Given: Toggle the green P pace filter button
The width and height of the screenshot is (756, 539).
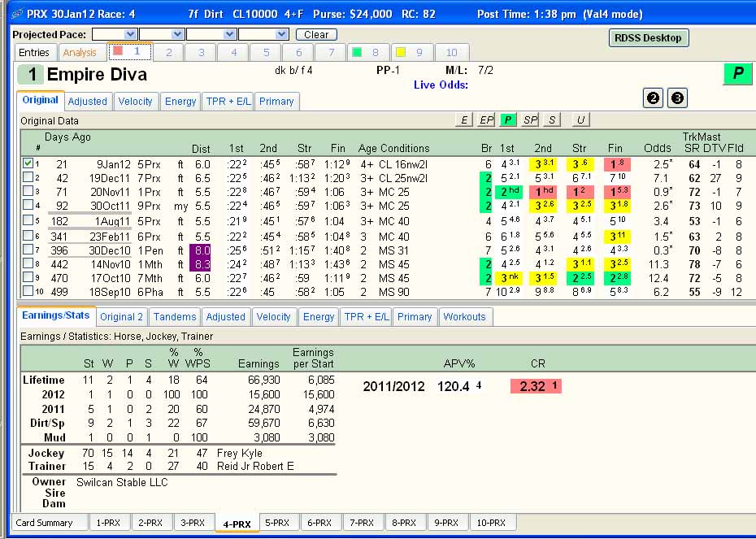Looking at the screenshot, I should pyautogui.click(x=508, y=120).
